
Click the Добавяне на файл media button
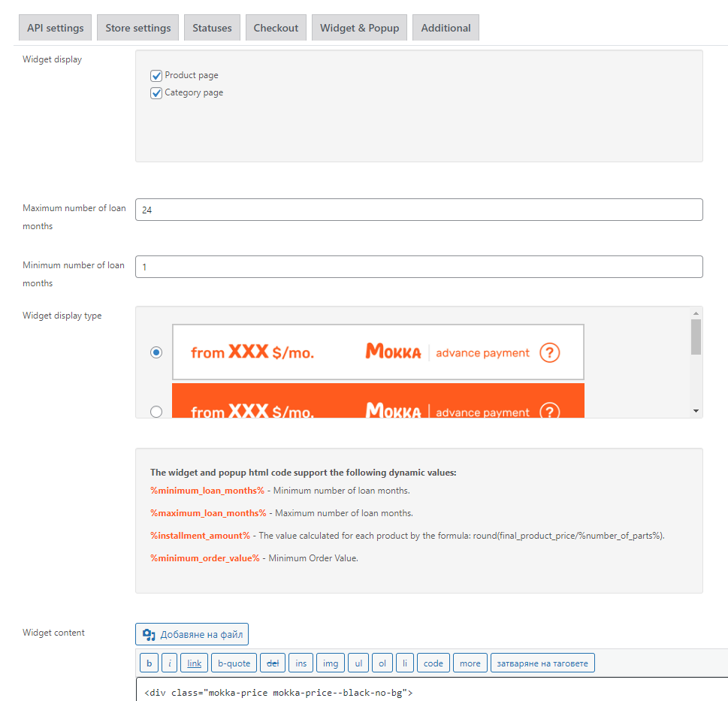click(x=192, y=634)
